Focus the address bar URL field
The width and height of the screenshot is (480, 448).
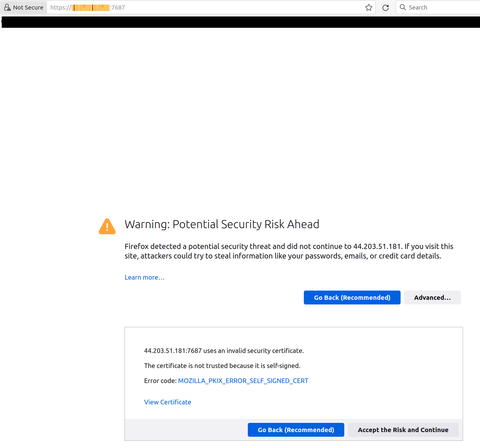[x=202, y=8]
